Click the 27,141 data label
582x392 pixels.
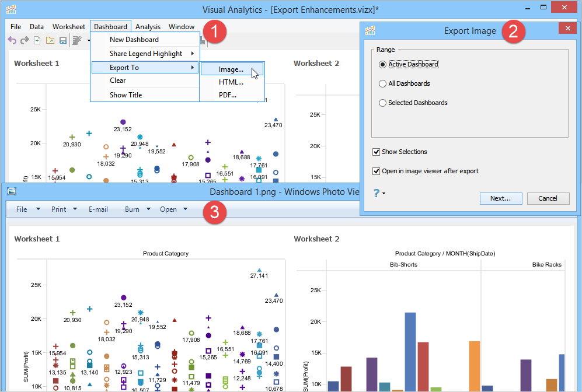point(259,276)
